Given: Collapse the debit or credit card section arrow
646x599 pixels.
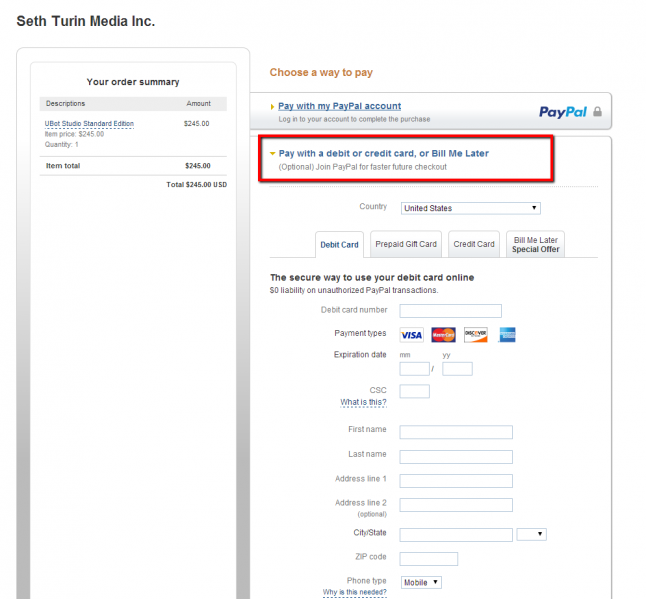Looking at the screenshot, I should [x=272, y=153].
